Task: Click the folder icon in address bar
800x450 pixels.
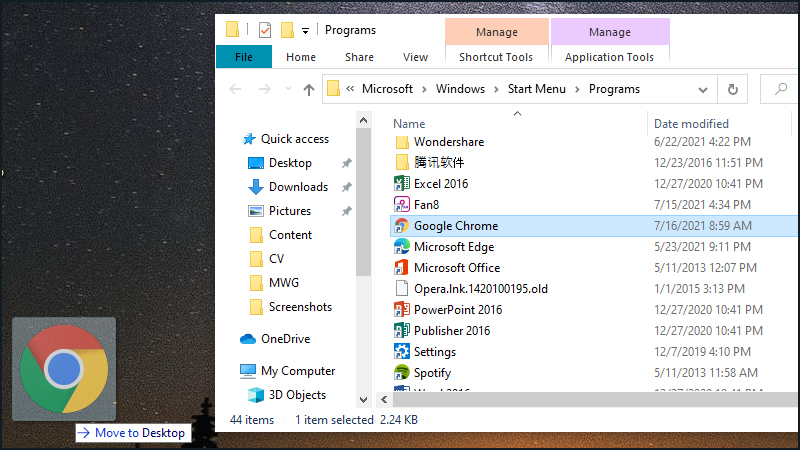Action: click(x=333, y=89)
